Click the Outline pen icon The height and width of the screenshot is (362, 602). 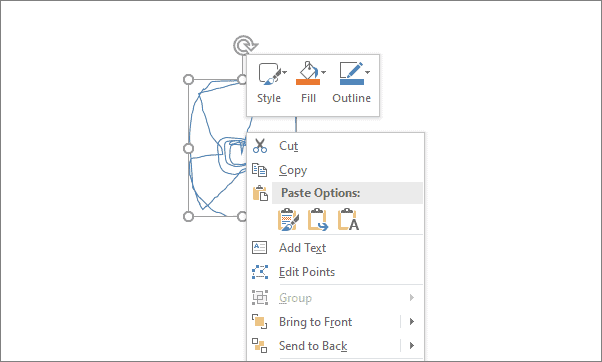[351, 70]
